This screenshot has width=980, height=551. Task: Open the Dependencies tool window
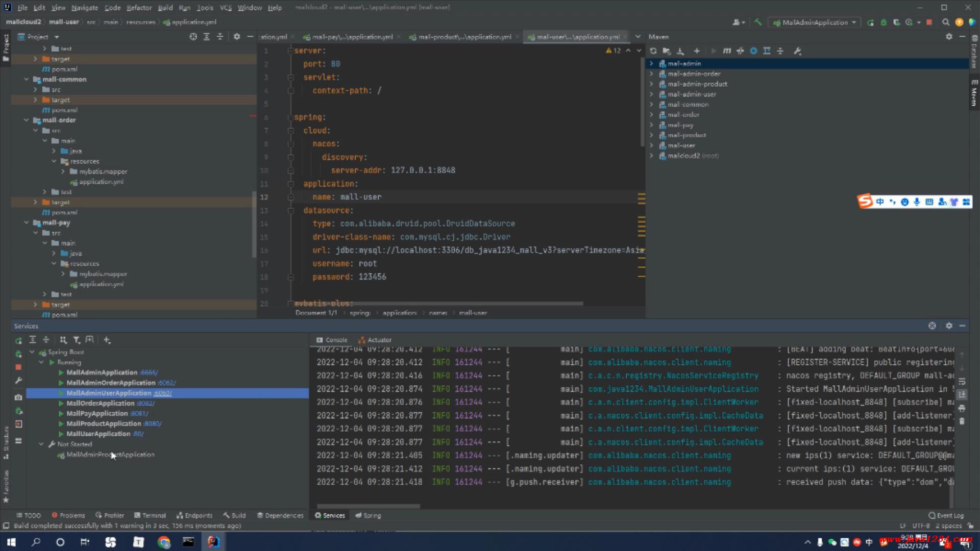point(280,515)
